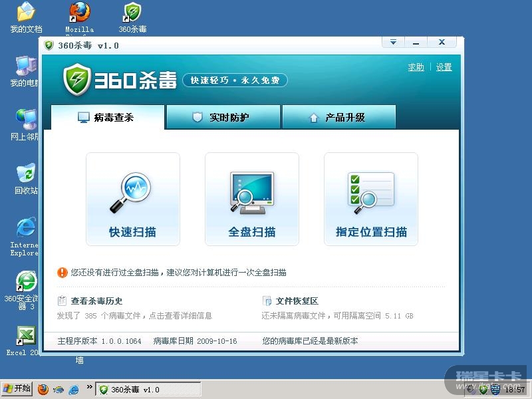Switch to the 产品升级 tab
The height and width of the screenshot is (399, 532).
[x=339, y=118]
